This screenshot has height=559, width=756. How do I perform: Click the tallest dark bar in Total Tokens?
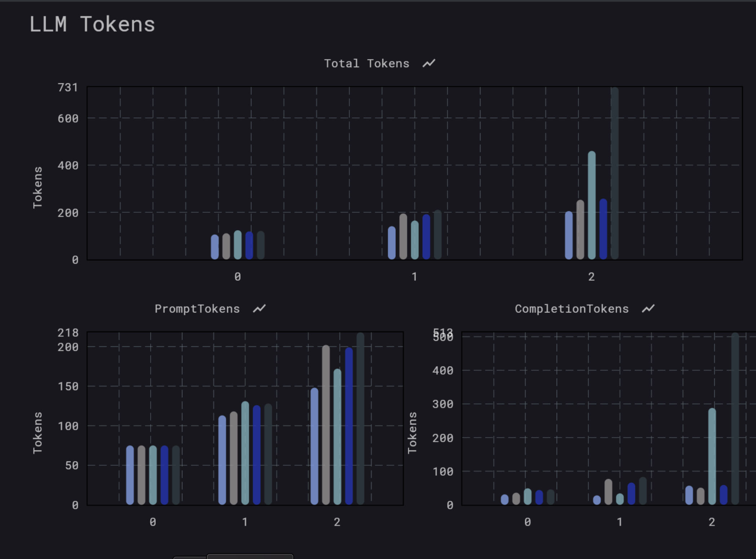615,173
